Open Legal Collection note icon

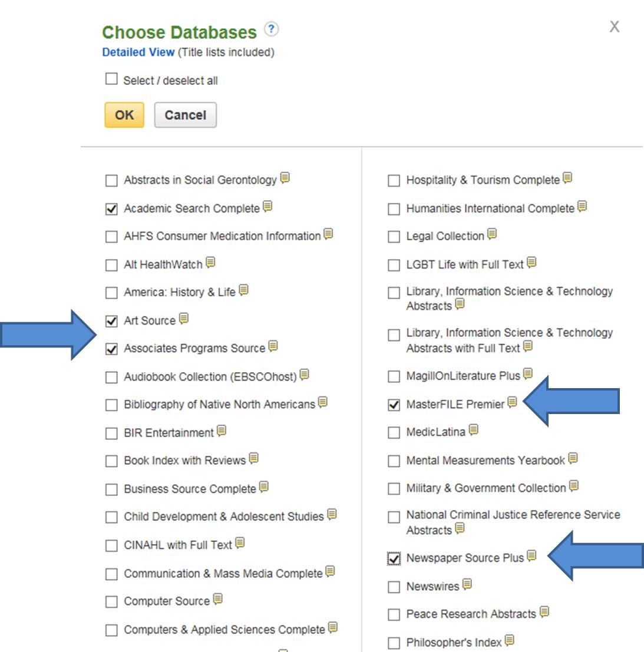[x=492, y=234]
